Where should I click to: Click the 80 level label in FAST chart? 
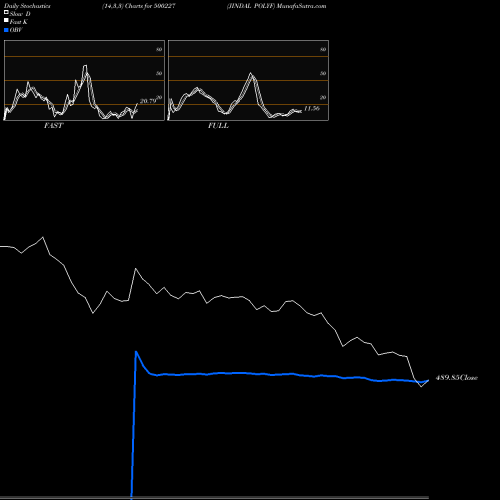159,49
